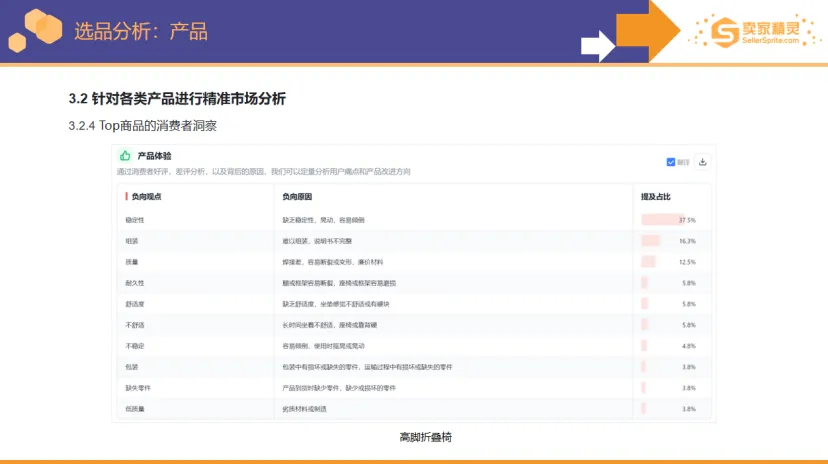Select the 包装 row label
Image resolution: width=828 pixels, height=464 pixels.
pyautogui.click(x=131, y=367)
